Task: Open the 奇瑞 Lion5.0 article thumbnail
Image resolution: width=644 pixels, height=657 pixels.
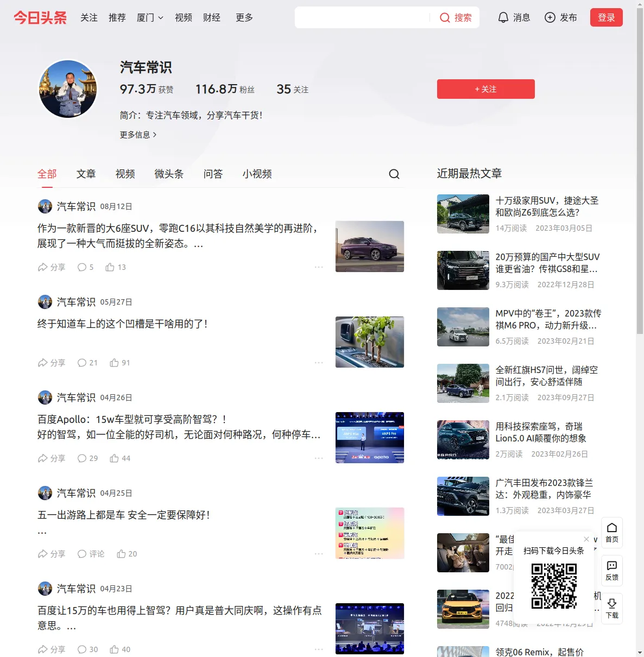Action: coord(463,440)
